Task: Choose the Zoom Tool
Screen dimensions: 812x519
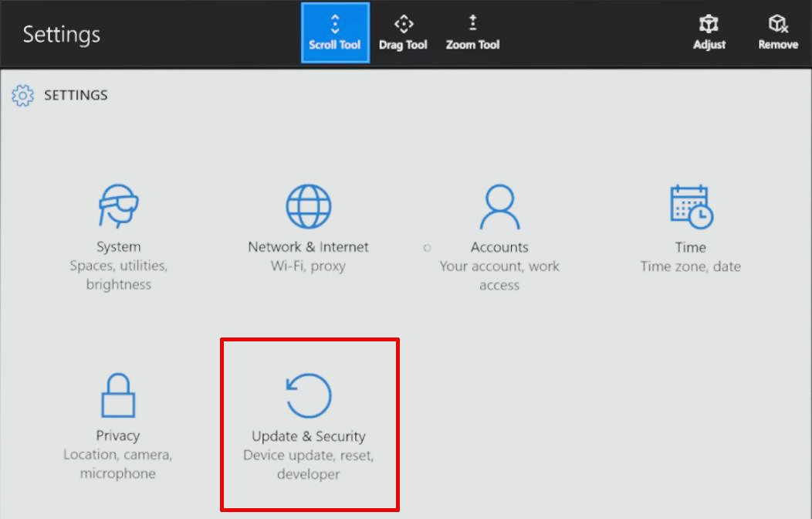Action: [472, 32]
